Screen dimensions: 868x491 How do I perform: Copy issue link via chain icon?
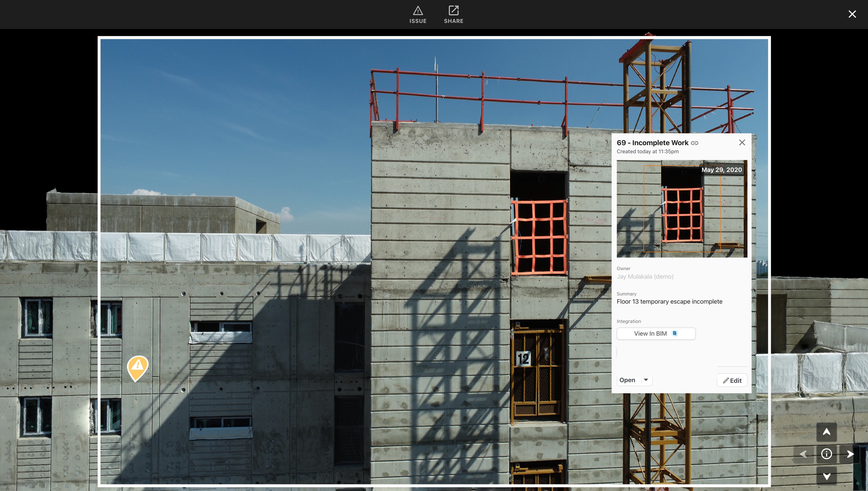(695, 143)
